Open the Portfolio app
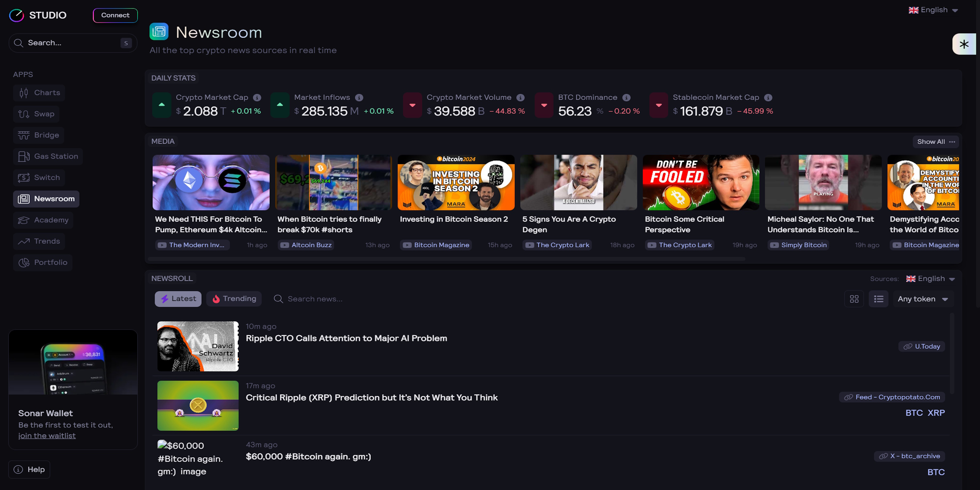This screenshot has height=490, width=980. point(42,263)
